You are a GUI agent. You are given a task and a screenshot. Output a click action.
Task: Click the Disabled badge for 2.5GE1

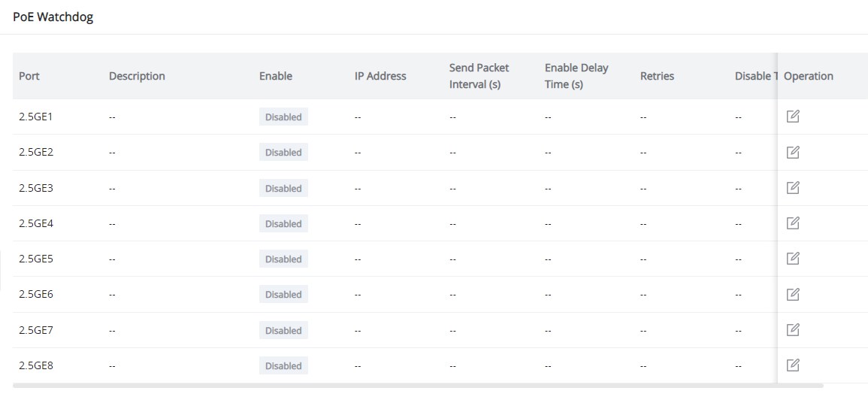point(283,117)
